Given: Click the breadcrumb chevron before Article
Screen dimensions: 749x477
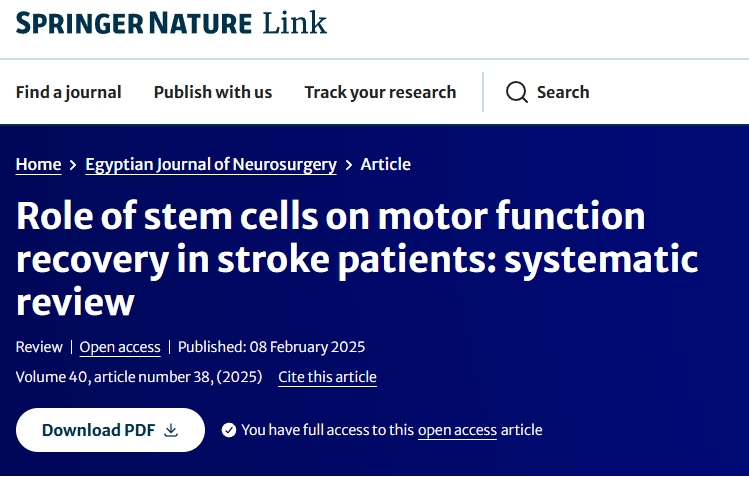Looking at the screenshot, I should [348, 165].
